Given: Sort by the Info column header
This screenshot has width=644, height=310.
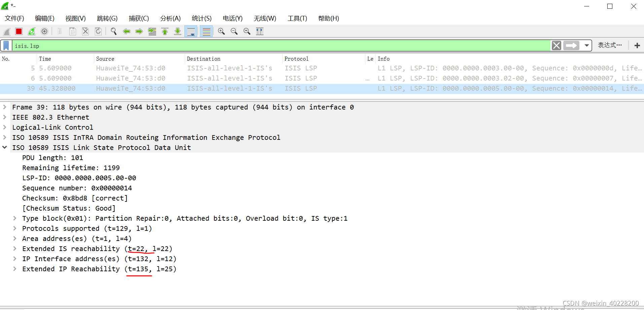Looking at the screenshot, I should (x=510, y=59).
